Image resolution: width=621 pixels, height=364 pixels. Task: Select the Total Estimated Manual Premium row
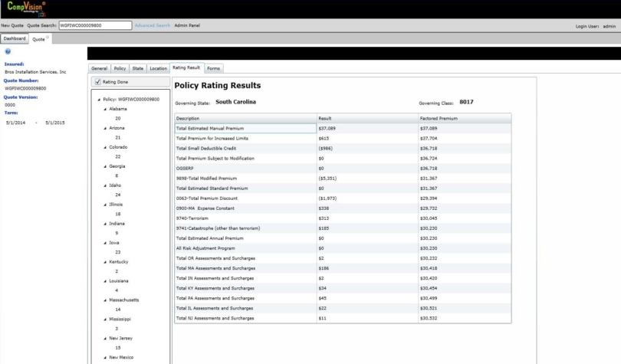tap(343, 128)
